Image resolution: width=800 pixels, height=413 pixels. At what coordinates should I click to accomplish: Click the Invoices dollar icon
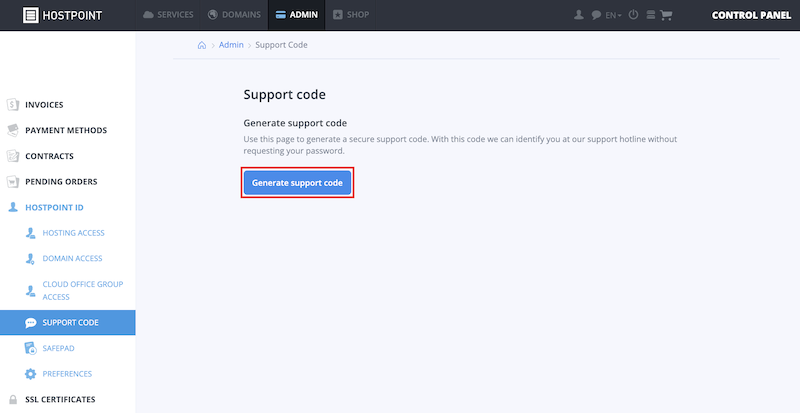point(13,105)
